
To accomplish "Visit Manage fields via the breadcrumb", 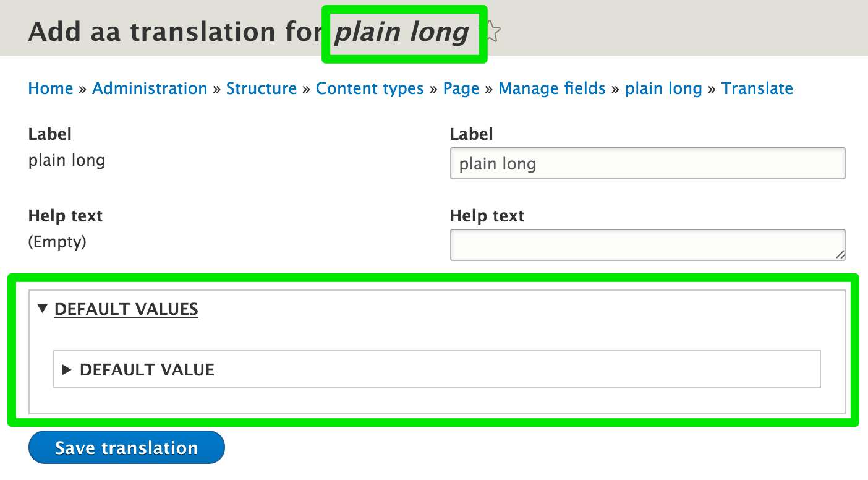I will pyautogui.click(x=551, y=88).
